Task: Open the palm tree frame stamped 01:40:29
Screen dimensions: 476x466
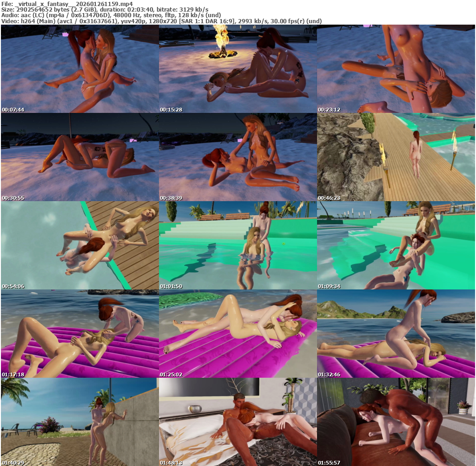Action: point(80,422)
